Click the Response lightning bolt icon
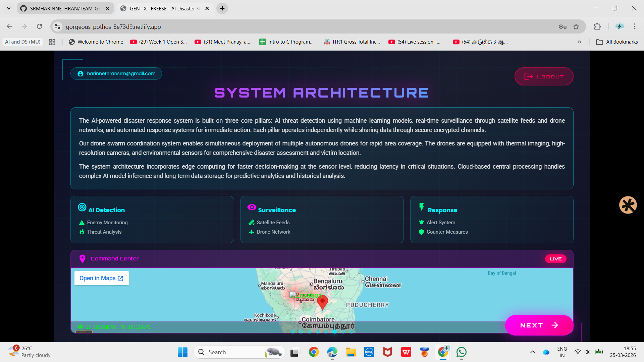The image size is (644, 362). coord(422,207)
